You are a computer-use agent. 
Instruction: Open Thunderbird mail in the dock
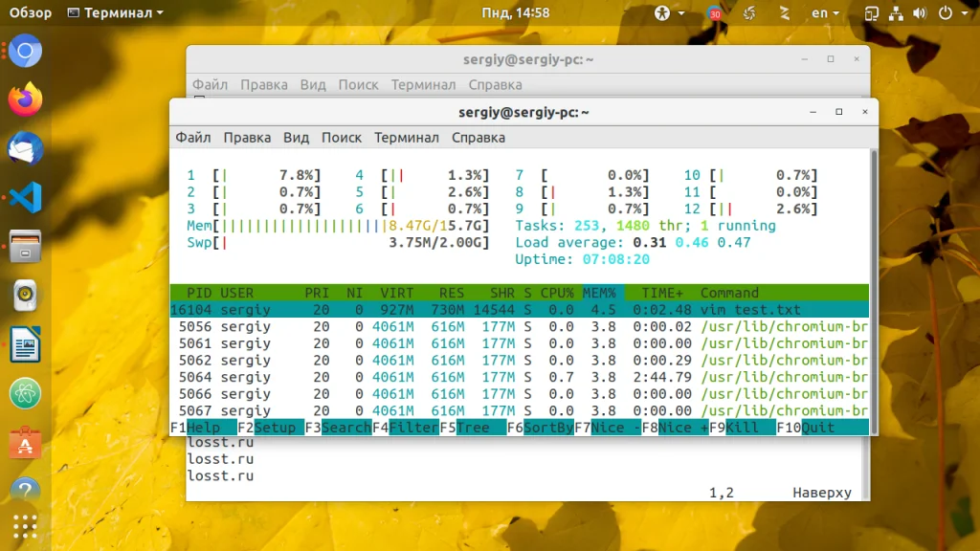point(26,149)
